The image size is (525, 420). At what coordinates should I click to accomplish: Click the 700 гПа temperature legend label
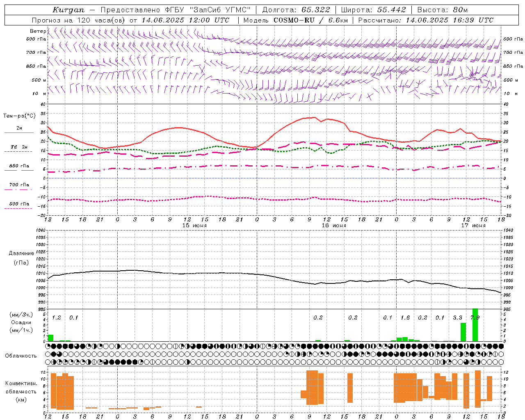coord(19,185)
